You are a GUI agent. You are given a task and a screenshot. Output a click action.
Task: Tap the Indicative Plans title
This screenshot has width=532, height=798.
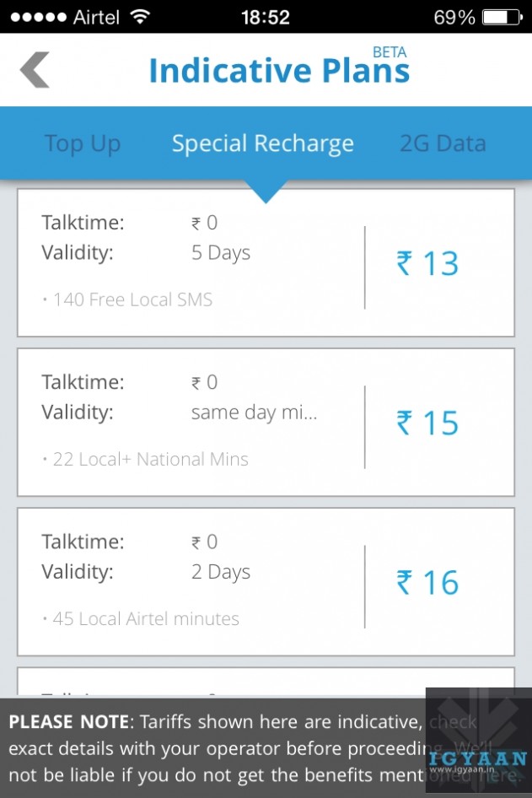279,71
